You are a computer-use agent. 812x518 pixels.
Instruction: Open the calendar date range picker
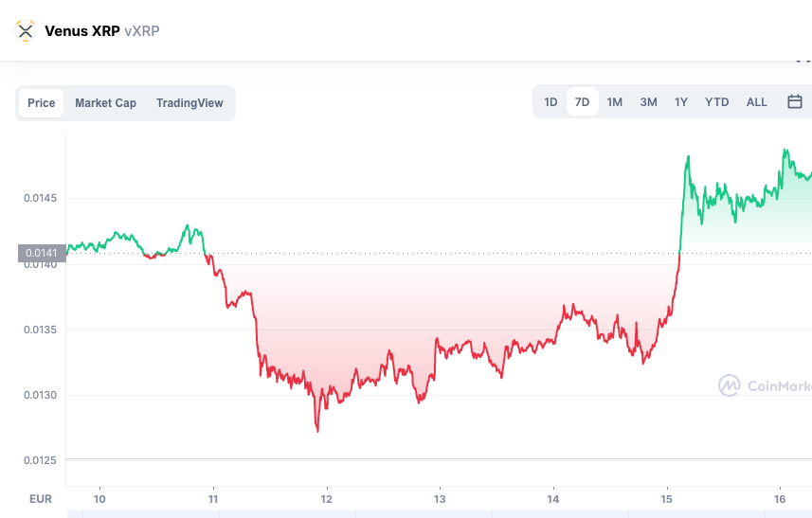click(795, 102)
